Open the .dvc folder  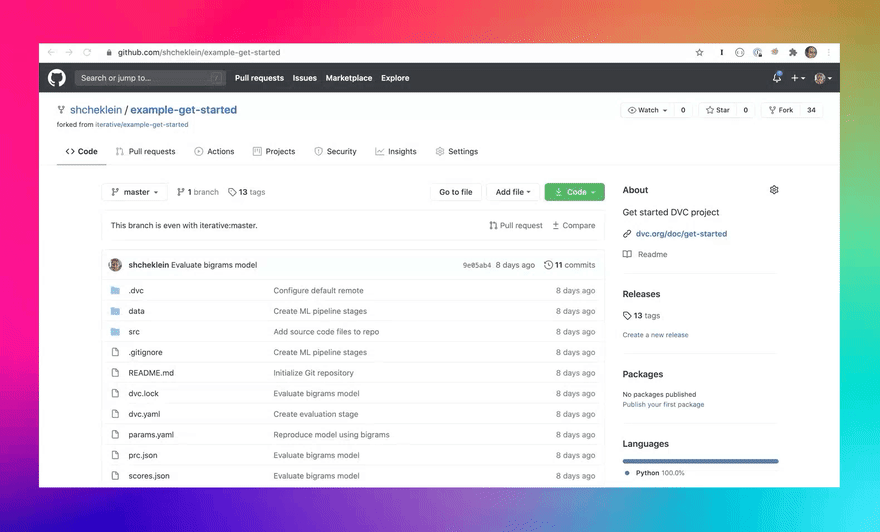click(x=136, y=291)
